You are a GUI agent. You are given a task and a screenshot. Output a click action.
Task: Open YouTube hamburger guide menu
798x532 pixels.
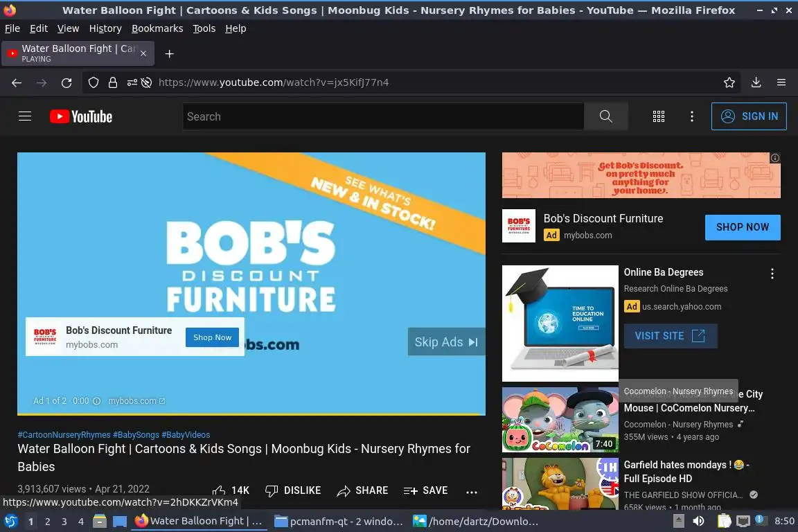point(25,116)
